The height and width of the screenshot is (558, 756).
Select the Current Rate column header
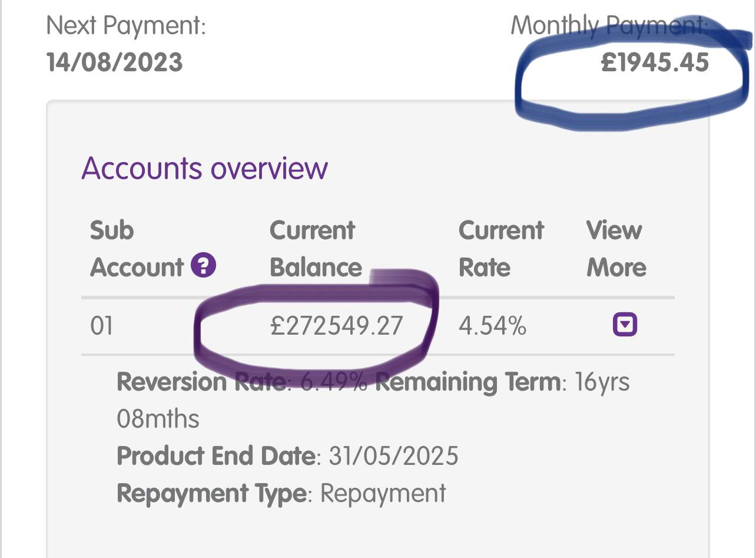click(x=501, y=249)
